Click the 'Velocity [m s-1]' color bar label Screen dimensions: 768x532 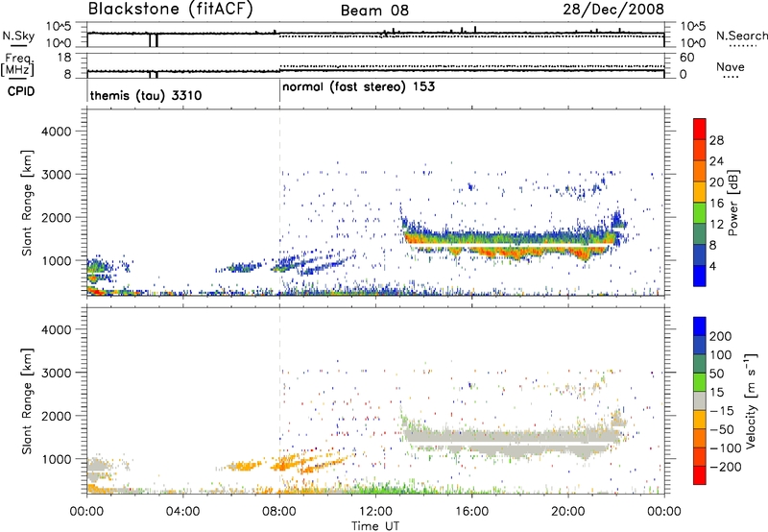(751, 400)
